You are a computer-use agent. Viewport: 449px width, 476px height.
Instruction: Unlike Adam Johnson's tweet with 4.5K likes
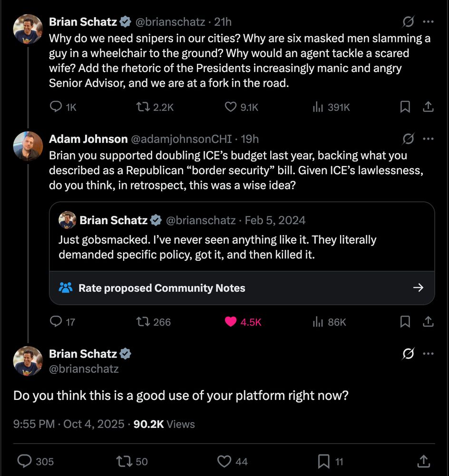point(231,322)
